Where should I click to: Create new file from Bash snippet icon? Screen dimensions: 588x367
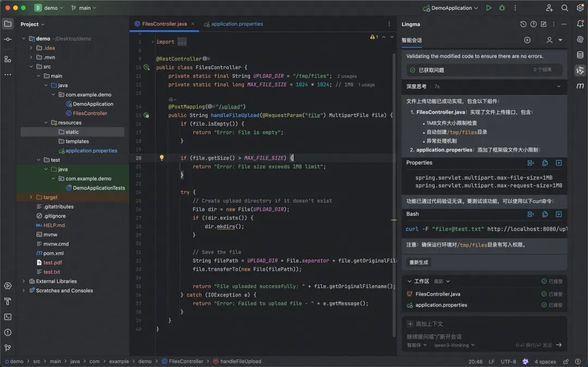click(559, 214)
